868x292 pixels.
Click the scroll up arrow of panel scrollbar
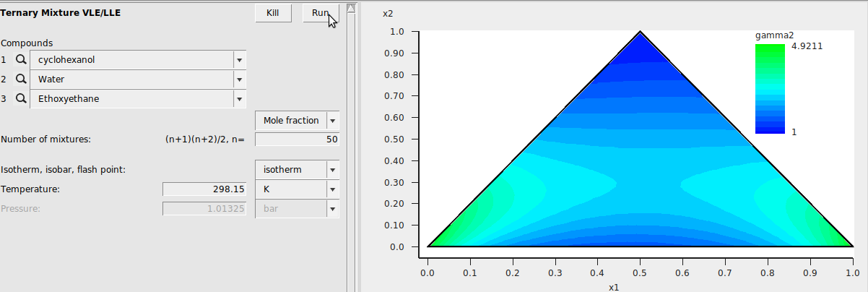click(x=351, y=9)
